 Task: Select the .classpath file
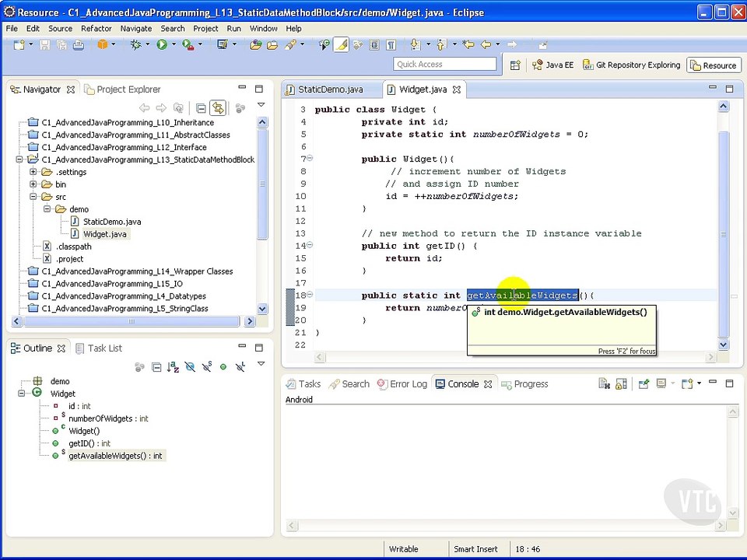pyautogui.click(x=73, y=247)
